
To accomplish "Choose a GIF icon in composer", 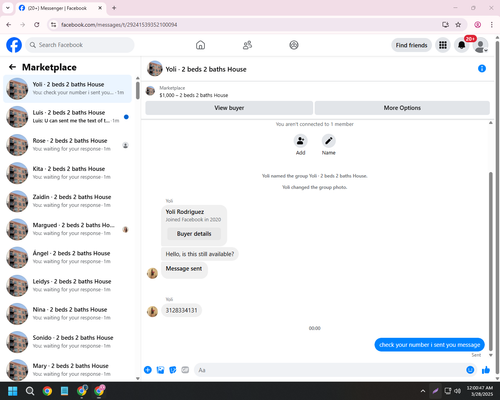I will [x=185, y=370].
